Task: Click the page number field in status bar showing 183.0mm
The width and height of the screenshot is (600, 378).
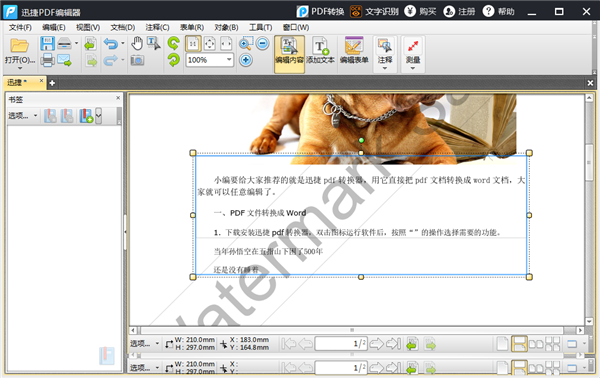Action: pos(341,344)
